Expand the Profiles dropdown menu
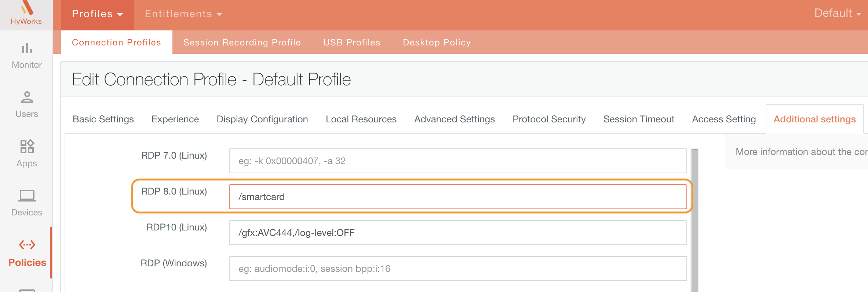This screenshot has width=868, height=292. pos(97,14)
